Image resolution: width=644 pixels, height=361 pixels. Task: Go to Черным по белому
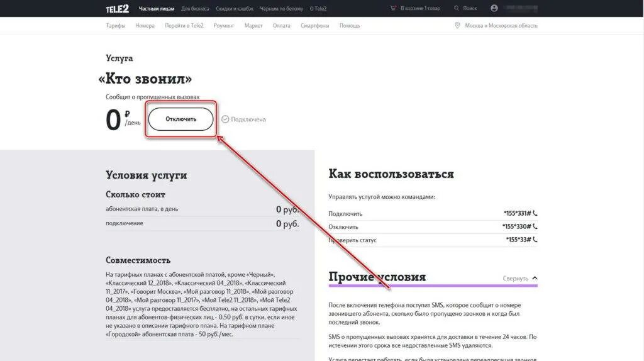click(x=281, y=9)
